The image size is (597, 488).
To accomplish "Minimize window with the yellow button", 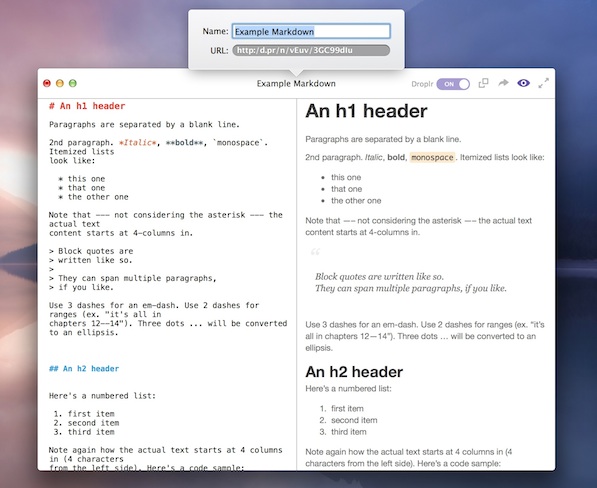I will [60, 83].
